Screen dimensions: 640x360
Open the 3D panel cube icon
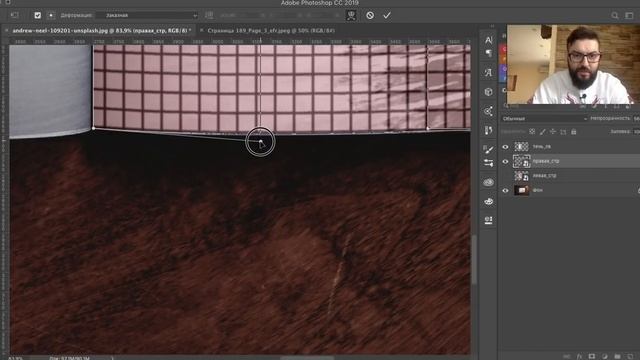(x=489, y=92)
